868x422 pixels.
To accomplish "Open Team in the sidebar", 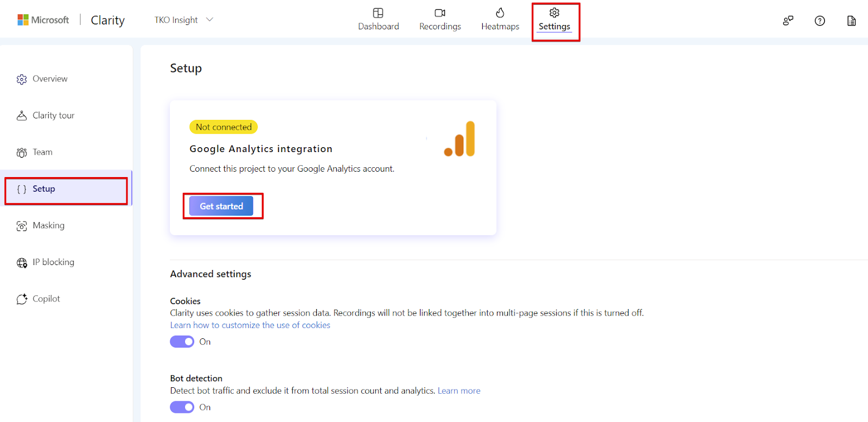I will (x=42, y=152).
